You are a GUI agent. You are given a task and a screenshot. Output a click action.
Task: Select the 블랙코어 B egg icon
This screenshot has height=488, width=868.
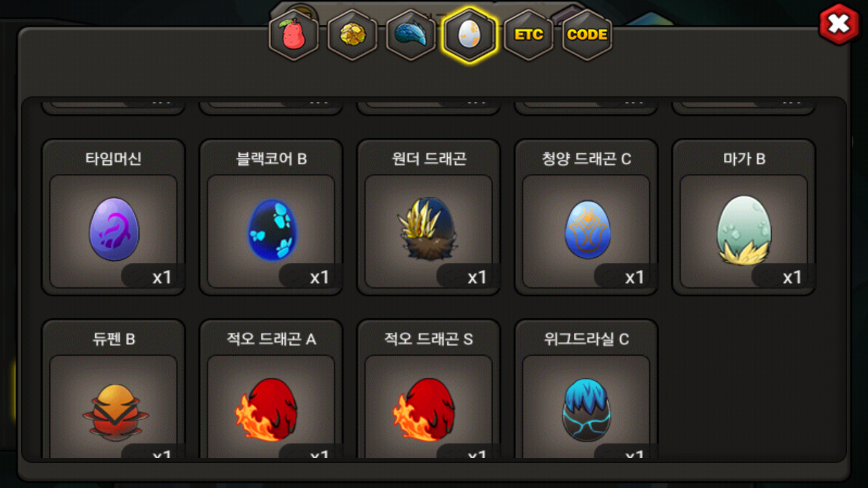(273, 230)
